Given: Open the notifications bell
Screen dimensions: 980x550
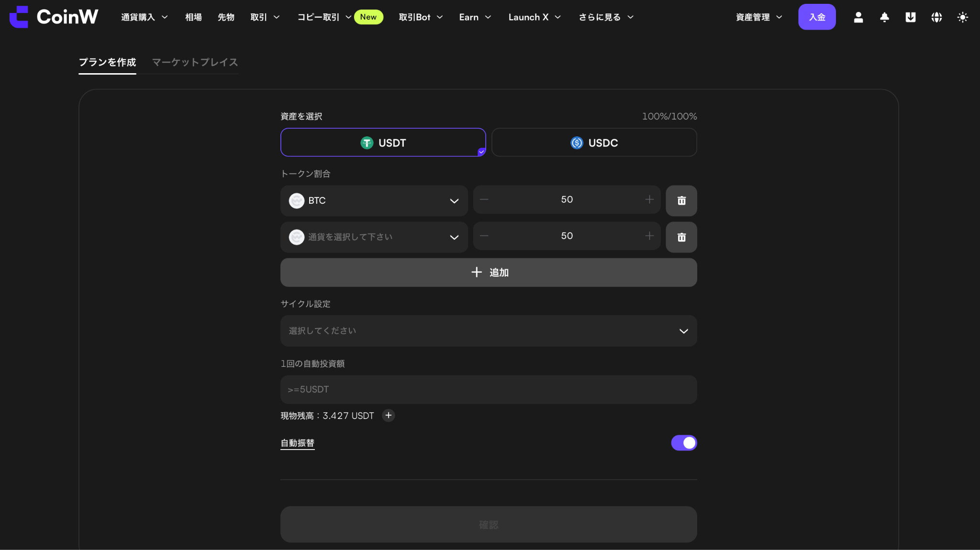Looking at the screenshot, I should pos(884,17).
